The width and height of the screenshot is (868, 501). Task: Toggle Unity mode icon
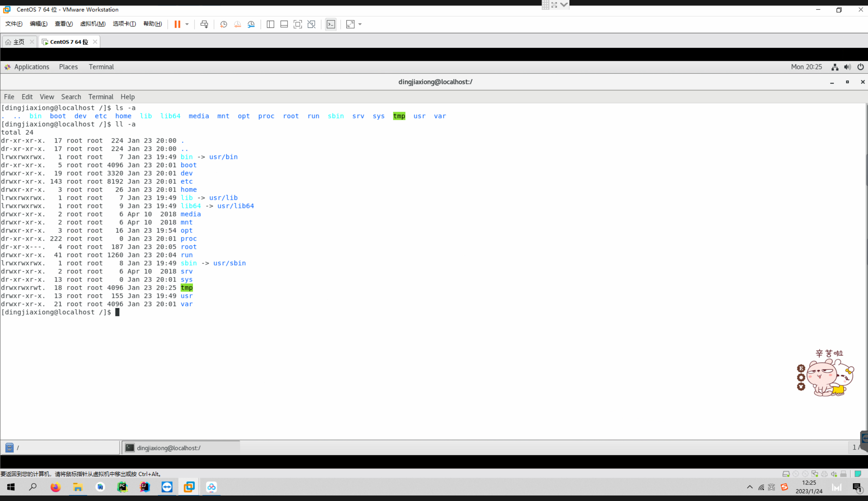click(312, 24)
